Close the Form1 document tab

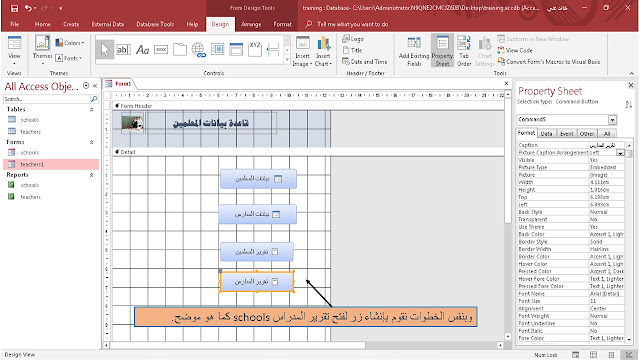(x=506, y=83)
